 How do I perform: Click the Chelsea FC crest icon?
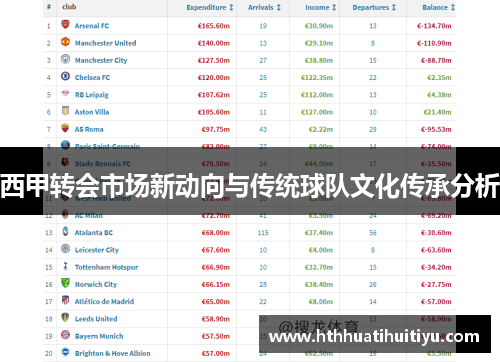coord(65,76)
